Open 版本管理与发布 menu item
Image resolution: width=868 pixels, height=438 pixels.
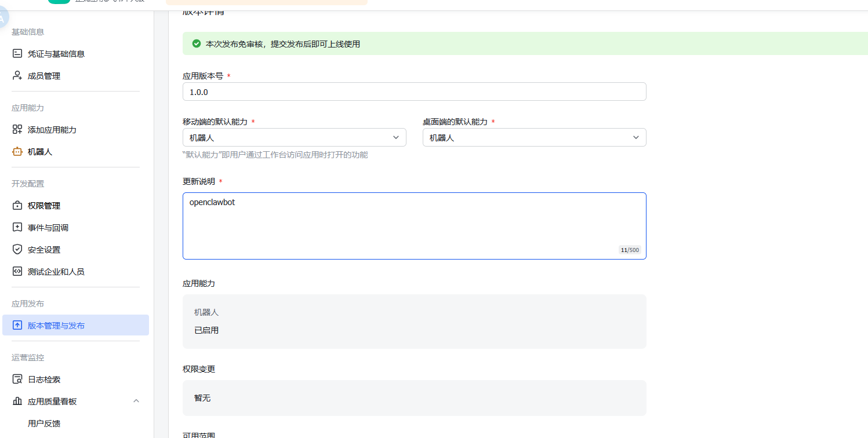[x=56, y=326]
